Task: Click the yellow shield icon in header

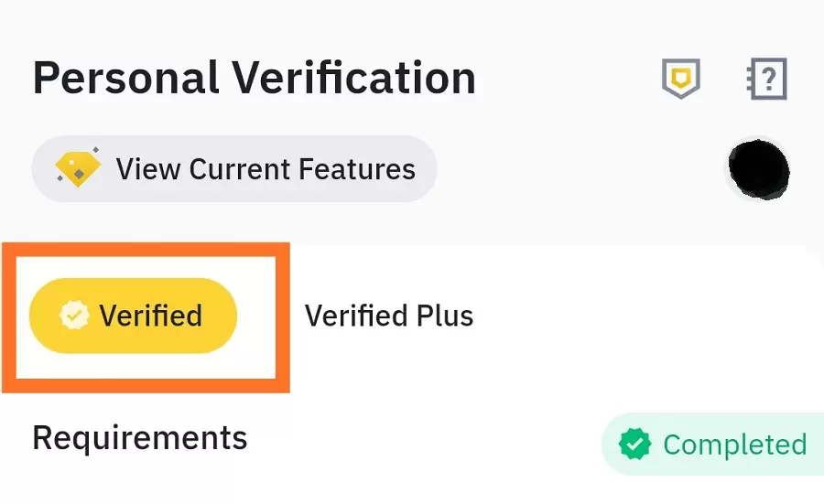Action: pyautogui.click(x=680, y=80)
